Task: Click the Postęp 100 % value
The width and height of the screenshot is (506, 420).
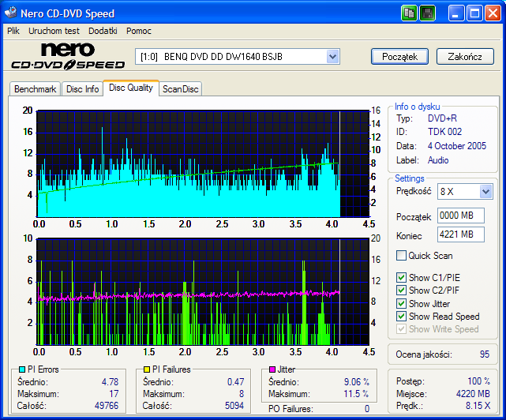Action: click(479, 381)
